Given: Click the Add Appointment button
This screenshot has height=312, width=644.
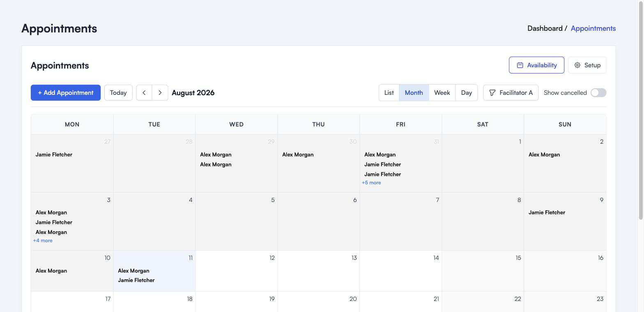Looking at the screenshot, I should (66, 93).
